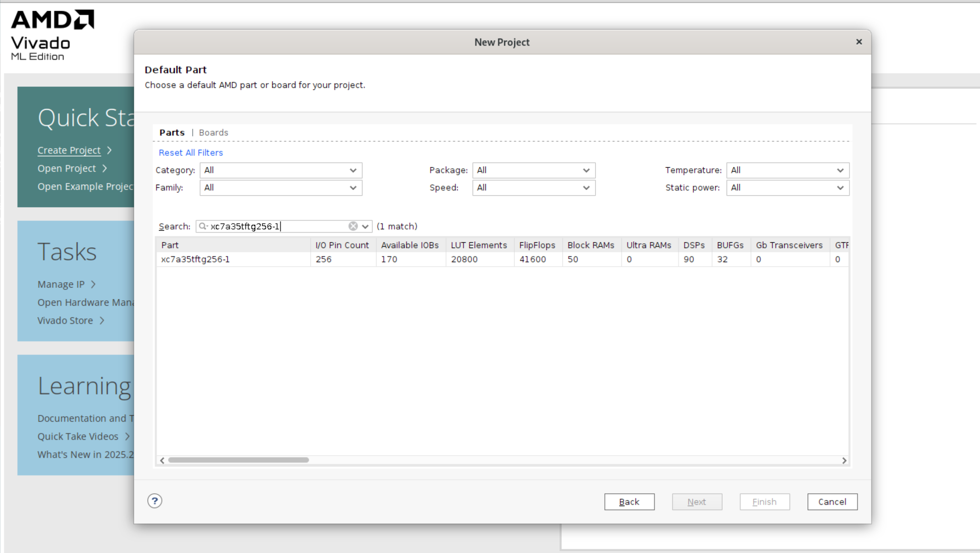
Task: Click the Manage IP chevron arrow
Action: (x=93, y=284)
